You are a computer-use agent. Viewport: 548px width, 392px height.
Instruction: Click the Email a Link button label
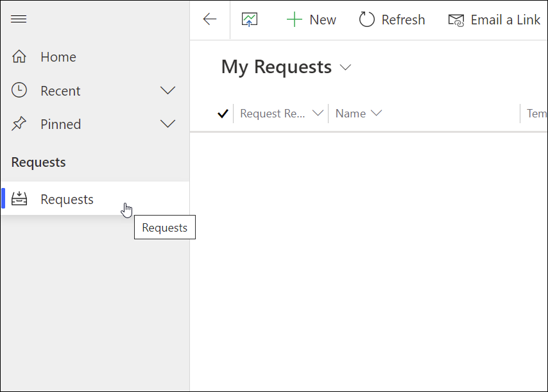(506, 20)
